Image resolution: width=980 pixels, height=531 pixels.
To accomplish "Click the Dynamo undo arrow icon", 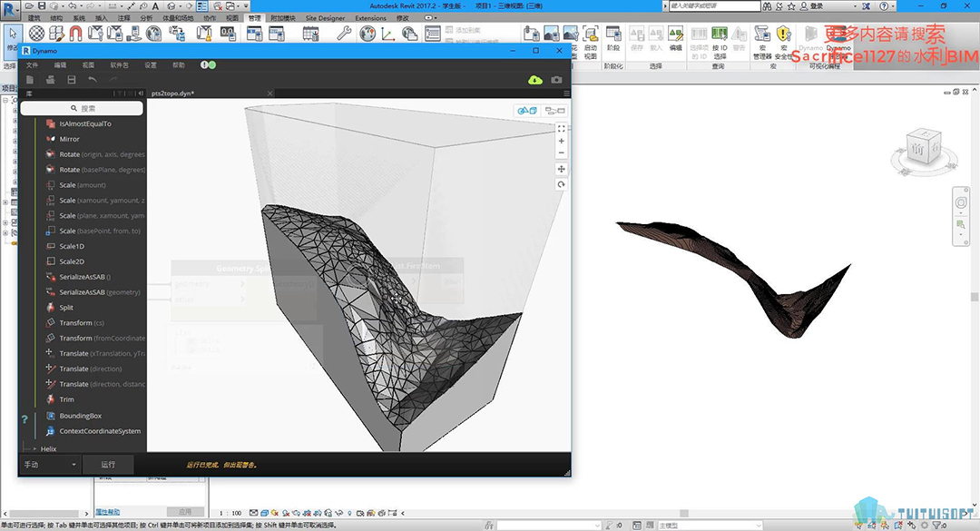I will coord(91,80).
